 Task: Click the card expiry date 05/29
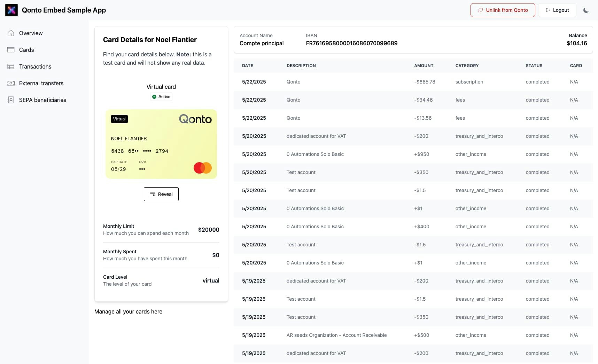[x=118, y=169]
